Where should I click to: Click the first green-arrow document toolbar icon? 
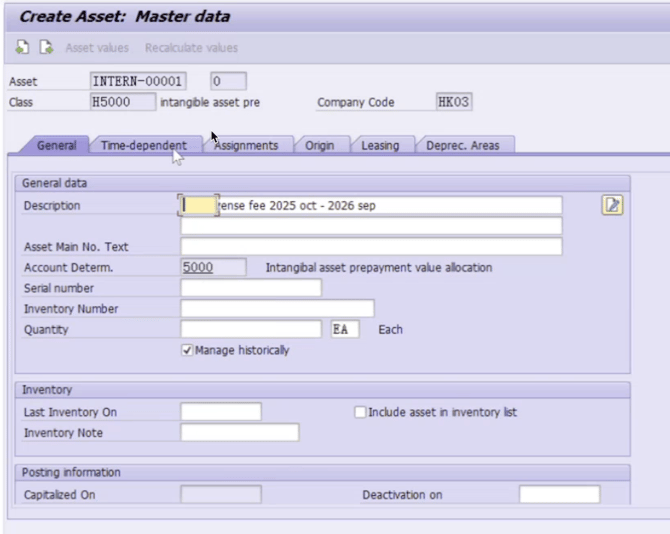[x=23, y=48]
